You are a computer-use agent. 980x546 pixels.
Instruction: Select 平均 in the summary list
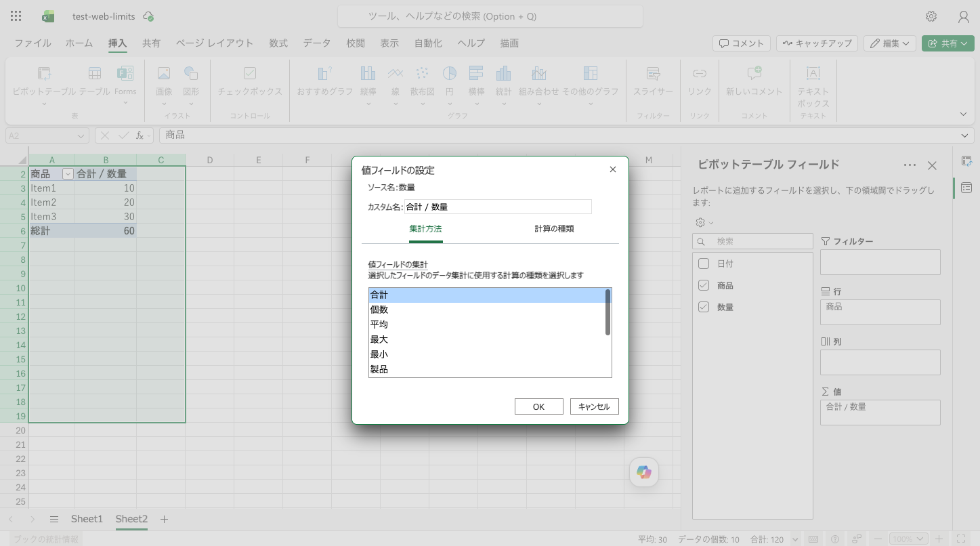point(486,324)
